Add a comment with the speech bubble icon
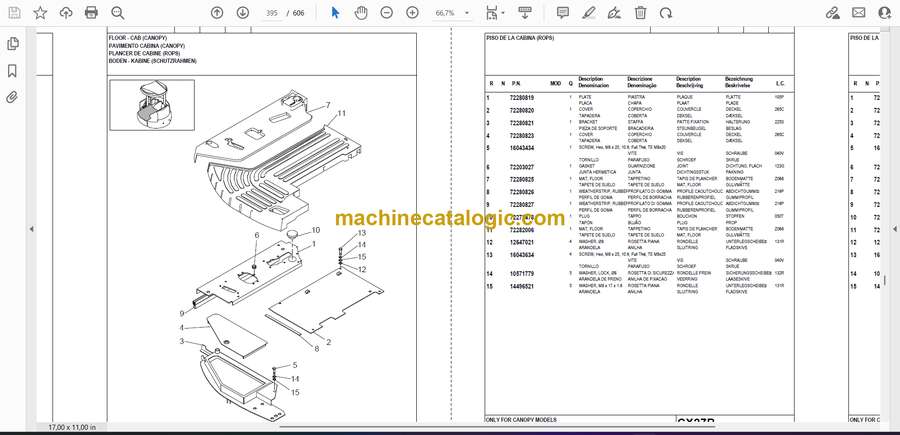Viewport: 900px width, 435px height. tap(563, 13)
